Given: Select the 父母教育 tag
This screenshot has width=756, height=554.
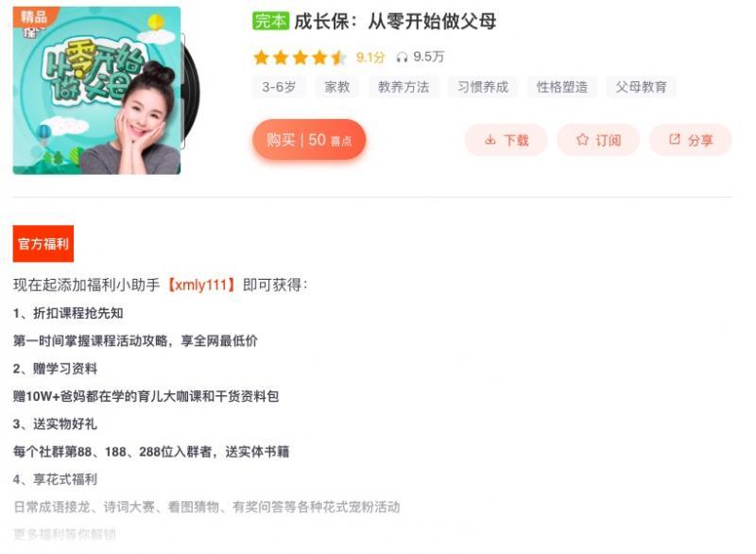Looking at the screenshot, I should [641, 87].
